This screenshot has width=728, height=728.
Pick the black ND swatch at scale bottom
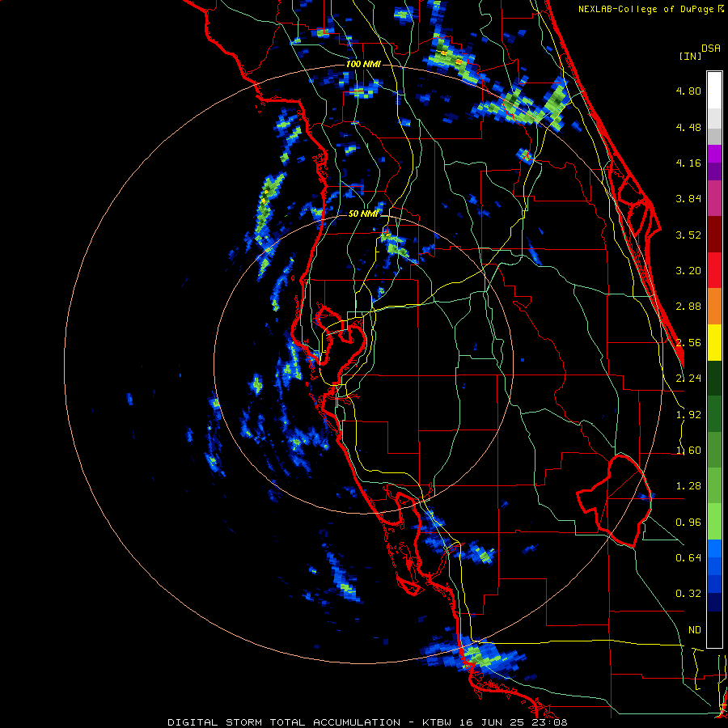pyautogui.click(x=714, y=629)
